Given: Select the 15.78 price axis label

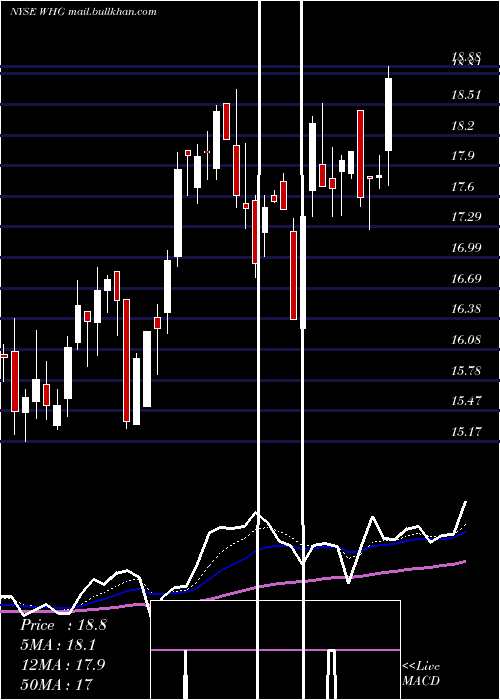Looking at the screenshot, I should pyautogui.click(x=466, y=371).
